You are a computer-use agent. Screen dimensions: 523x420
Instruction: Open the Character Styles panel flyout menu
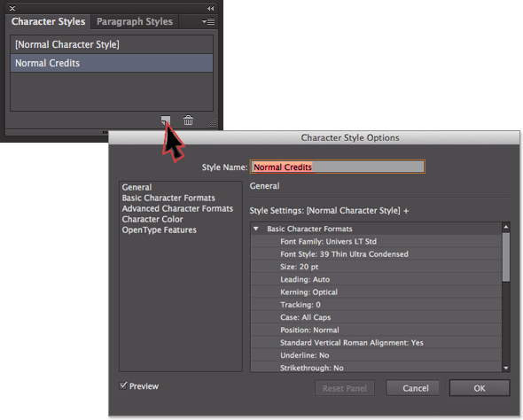pos(208,21)
